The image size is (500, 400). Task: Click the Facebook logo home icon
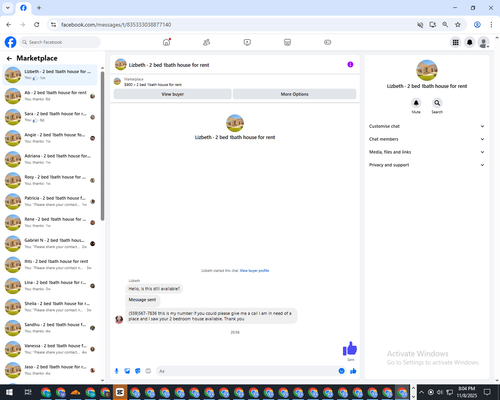pyautogui.click(x=10, y=42)
